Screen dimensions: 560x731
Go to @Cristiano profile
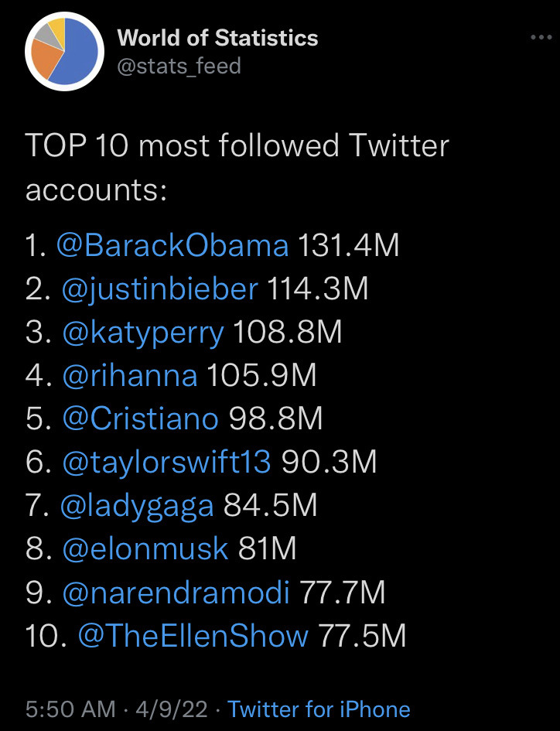pos(140,418)
